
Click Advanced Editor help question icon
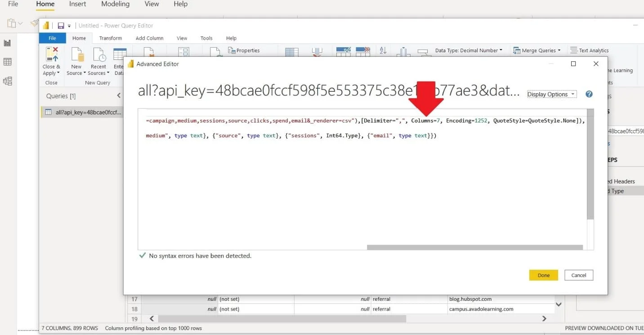point(589,94)
